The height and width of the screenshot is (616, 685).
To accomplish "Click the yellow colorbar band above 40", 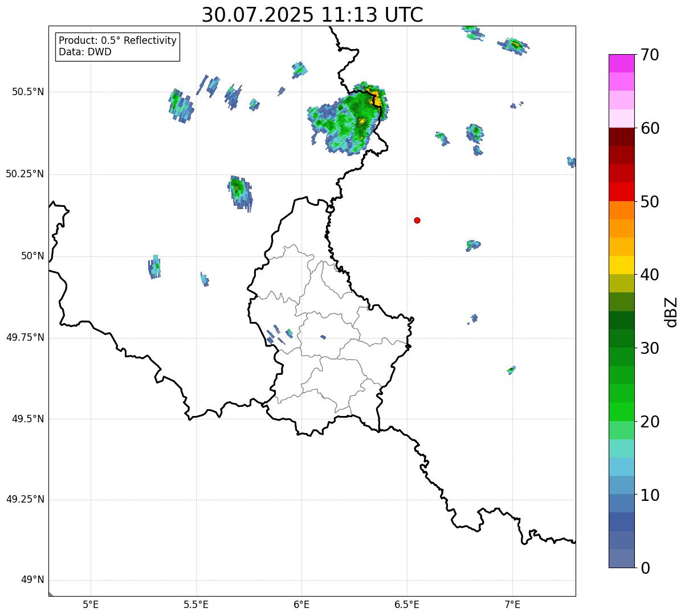I will coord(621,265).
